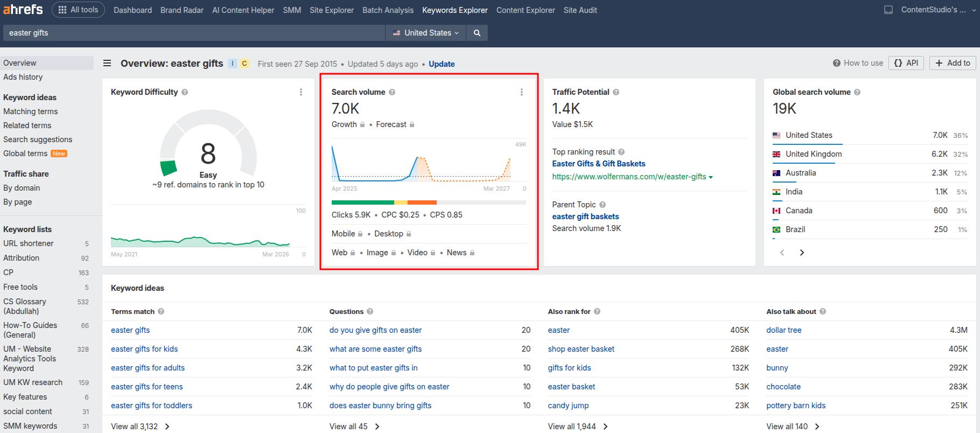Click help icon beside Traffic Potential
Viewport: 980px width, 433px height.
pos(616,92)
